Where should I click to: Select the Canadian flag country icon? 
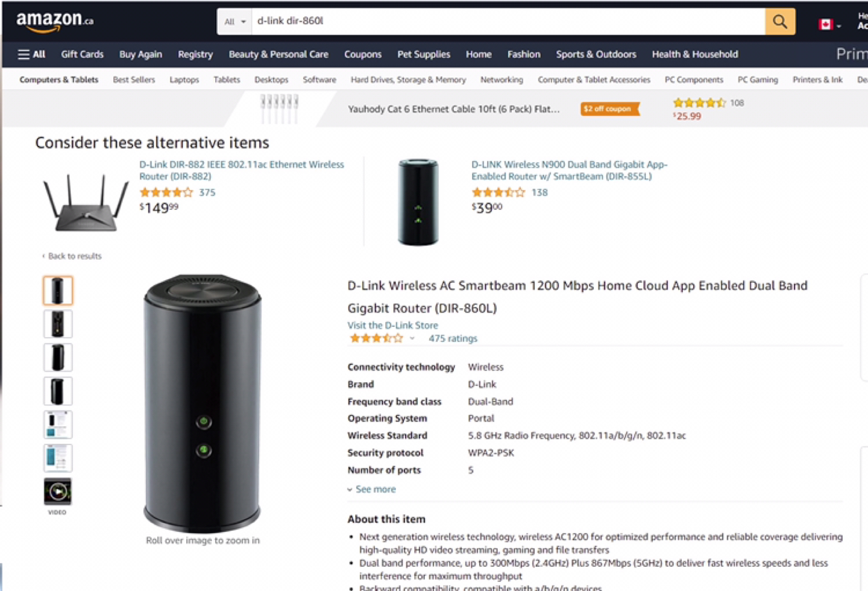pyautogui.click(x=825, y=25)
